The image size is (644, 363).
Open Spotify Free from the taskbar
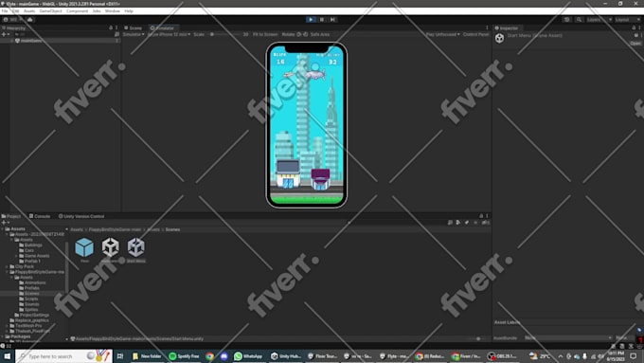point(184,356)
